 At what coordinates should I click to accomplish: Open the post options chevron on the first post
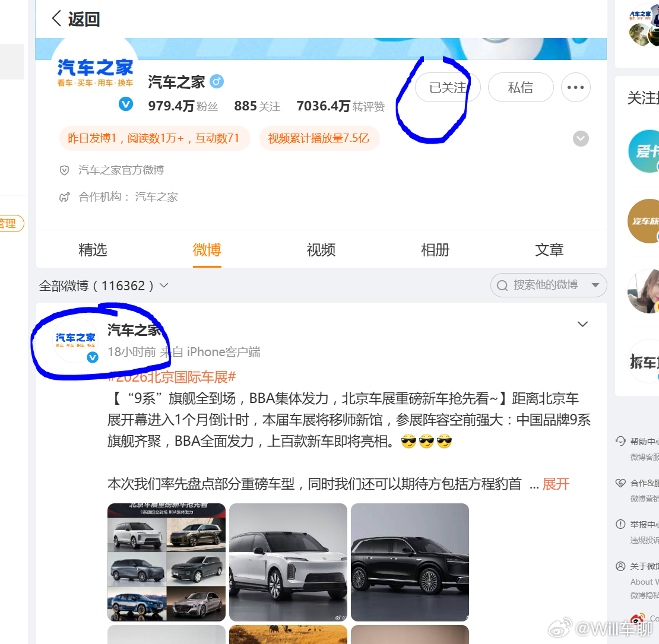point(582,324)
